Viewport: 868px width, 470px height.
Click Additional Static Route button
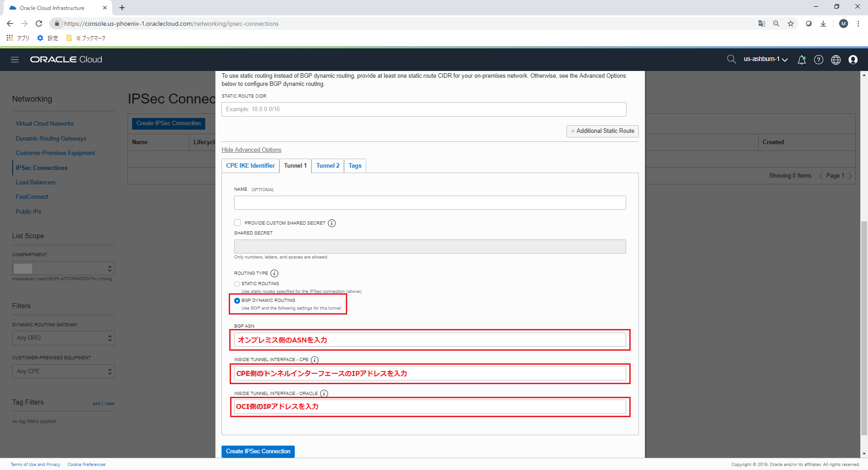pyautogui.click(x=603, y=131)
